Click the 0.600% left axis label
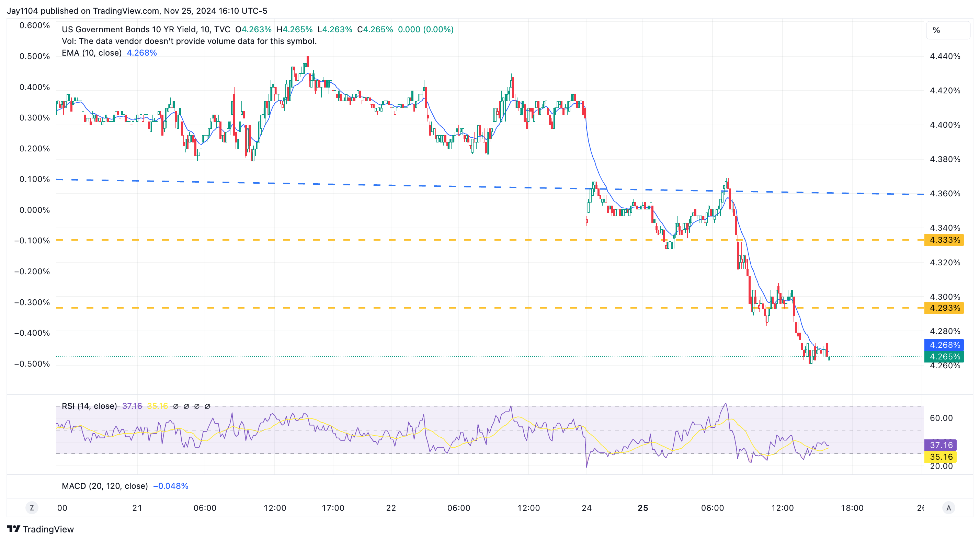 tap(35, 25)
